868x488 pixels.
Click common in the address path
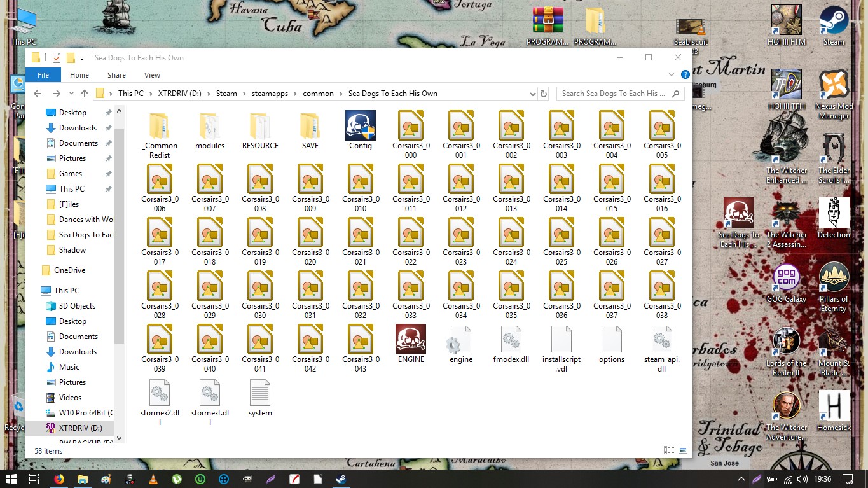pyautogui.click(x=318, y=94)
